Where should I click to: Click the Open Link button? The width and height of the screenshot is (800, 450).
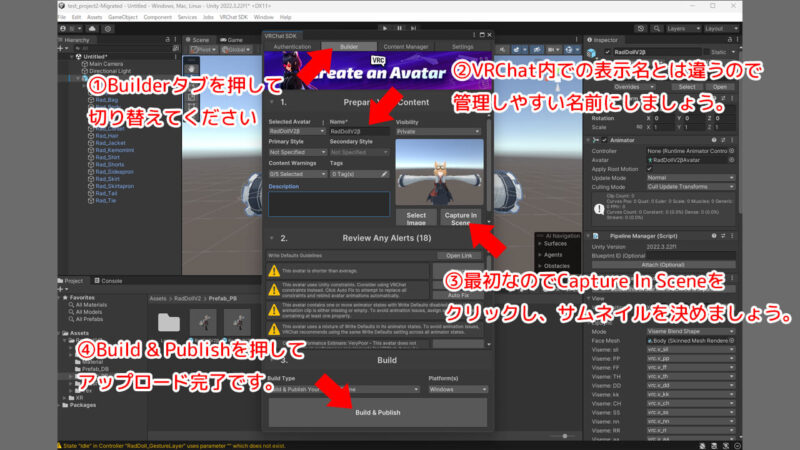point(459,256)
